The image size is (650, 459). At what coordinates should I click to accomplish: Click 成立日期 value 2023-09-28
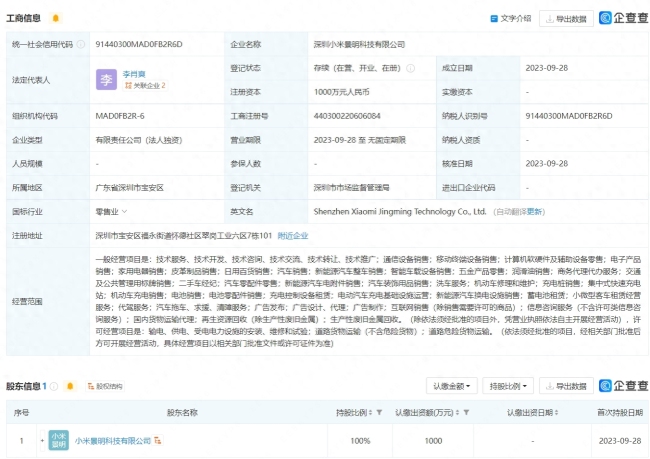click(x=547, y=68)
